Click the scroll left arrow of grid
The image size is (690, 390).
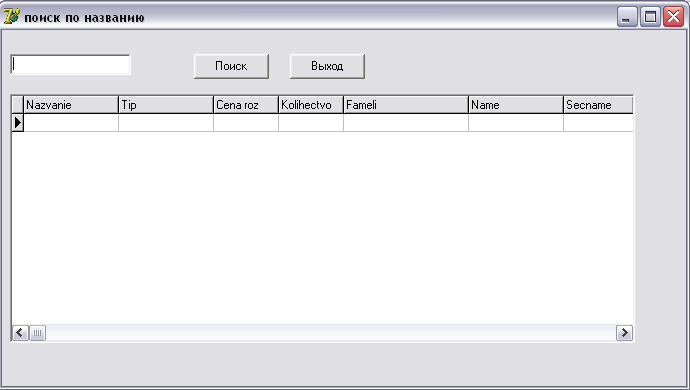20,333
